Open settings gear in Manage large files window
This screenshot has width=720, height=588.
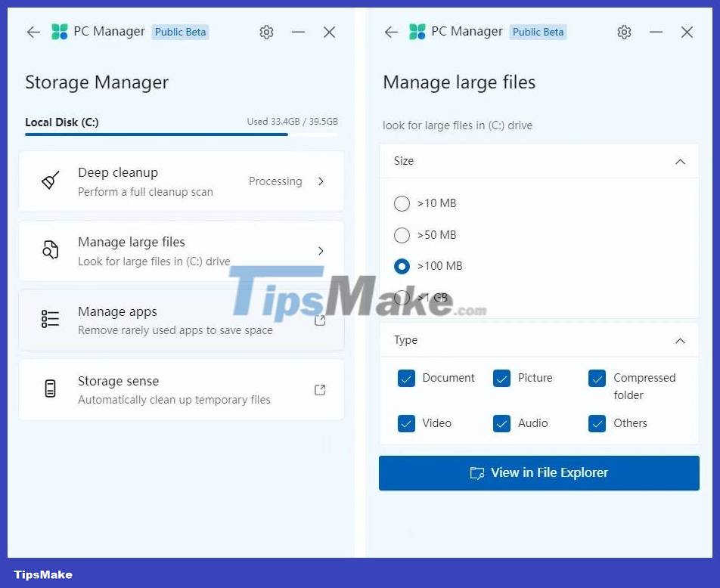coord(624,32)
